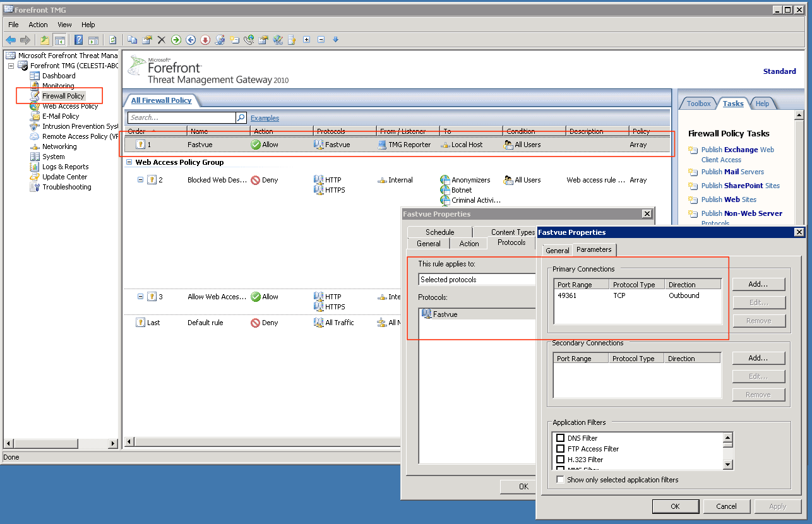Open the File menu

[13, 25]
